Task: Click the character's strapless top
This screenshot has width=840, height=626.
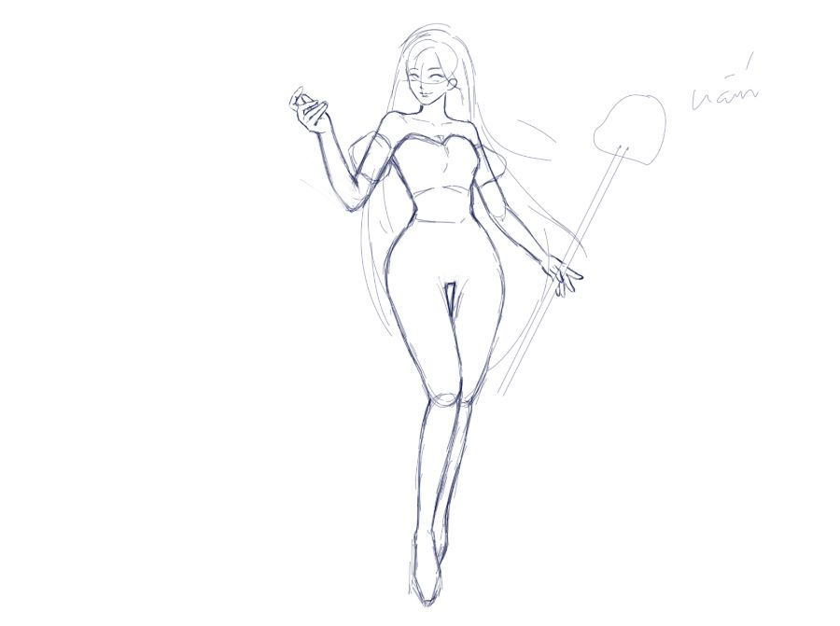Action: click(439, 164)
